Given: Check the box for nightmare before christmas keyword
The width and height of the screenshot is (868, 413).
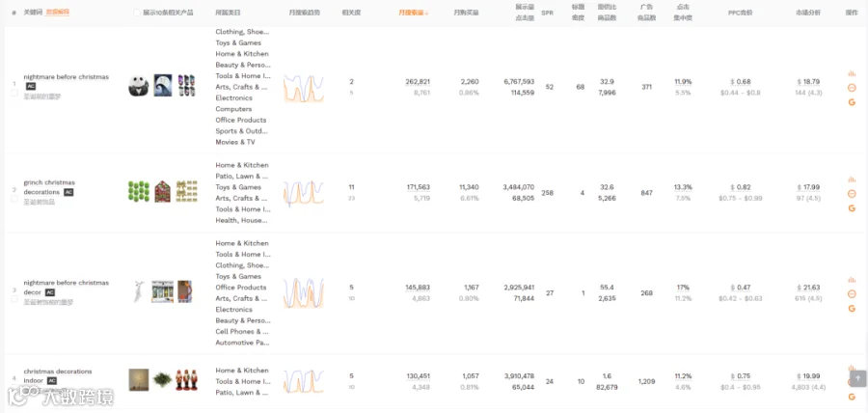Looking at the screenshot, I should tap(14, 93).
